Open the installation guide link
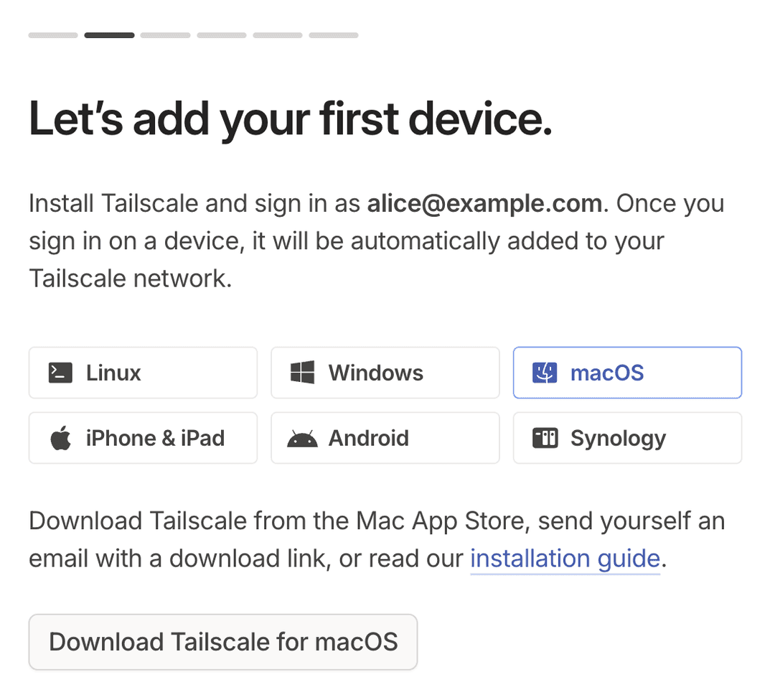This screenshot has height=700, width=775. tap(565, 559)
